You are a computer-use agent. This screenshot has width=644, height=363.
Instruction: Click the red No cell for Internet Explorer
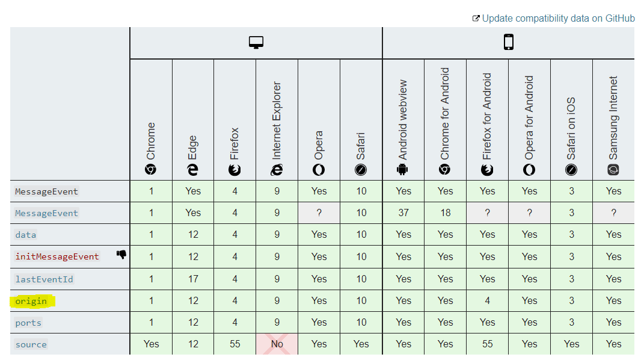pos(277,344)
